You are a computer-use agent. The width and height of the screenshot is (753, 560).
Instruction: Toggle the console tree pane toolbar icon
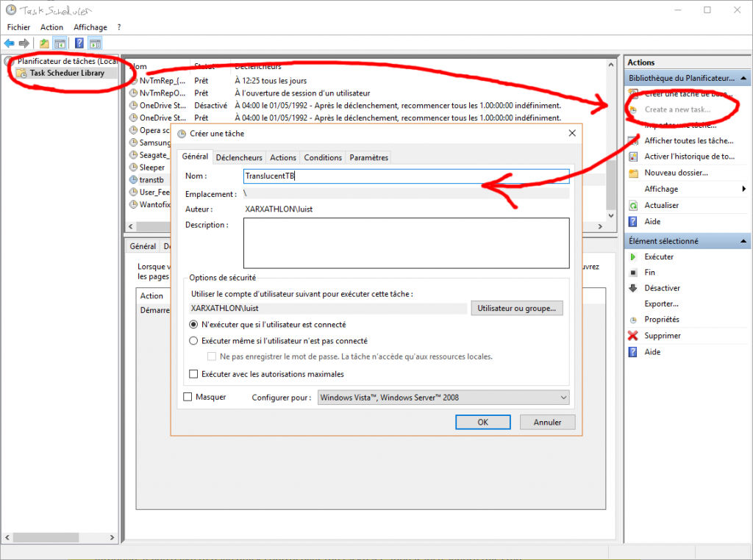click(x=60, y=43)
